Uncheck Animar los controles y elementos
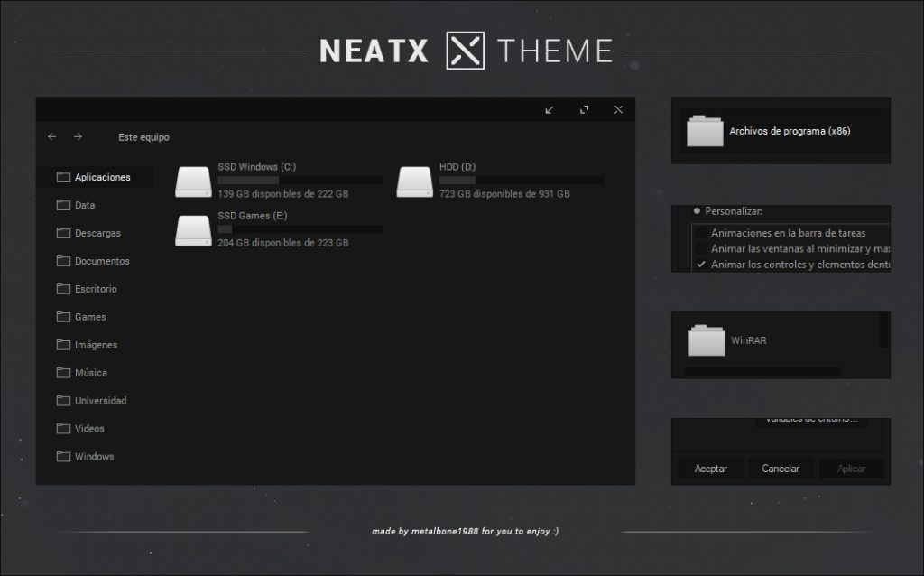 pyautogui.click(x=702, y=265)
